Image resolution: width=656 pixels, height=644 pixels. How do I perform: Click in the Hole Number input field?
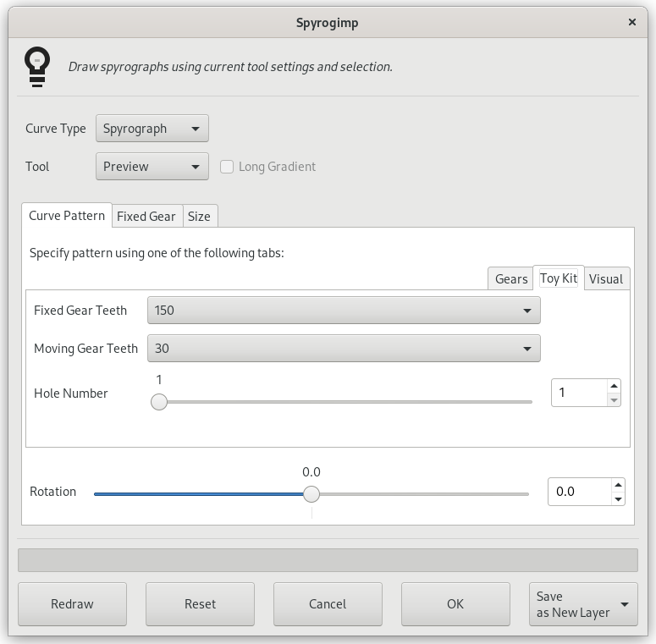point(580,393)
